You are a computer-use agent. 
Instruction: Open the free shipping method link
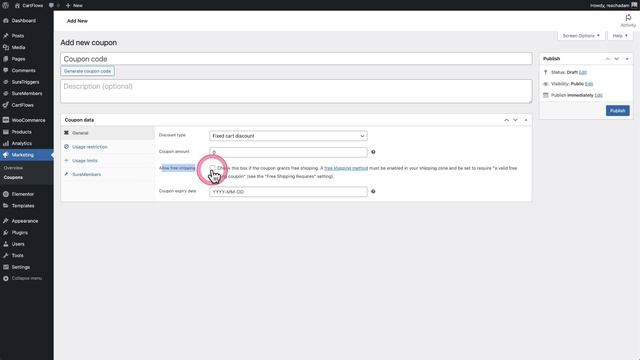pos(346,168)
